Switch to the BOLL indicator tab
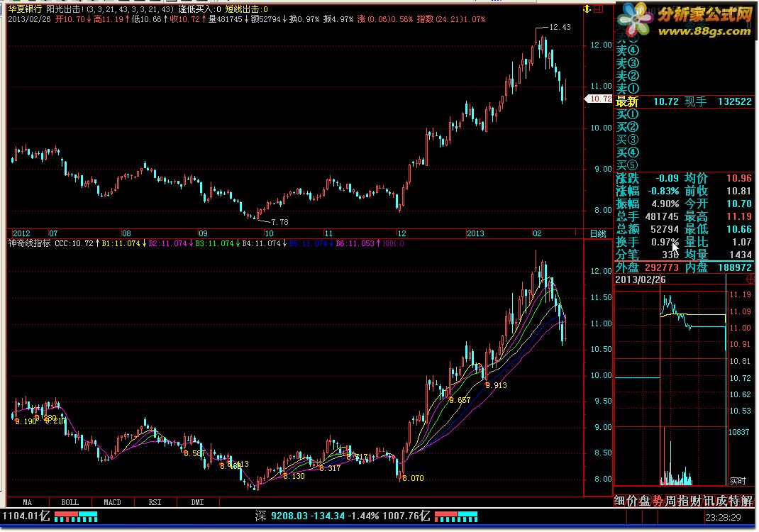 (70, 502)
